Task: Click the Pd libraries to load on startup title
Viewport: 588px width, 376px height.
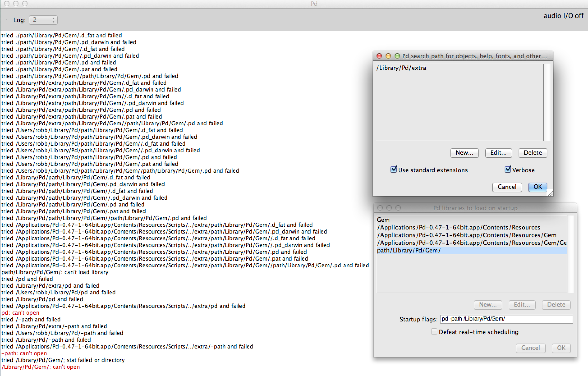Action: pos(475,208)
